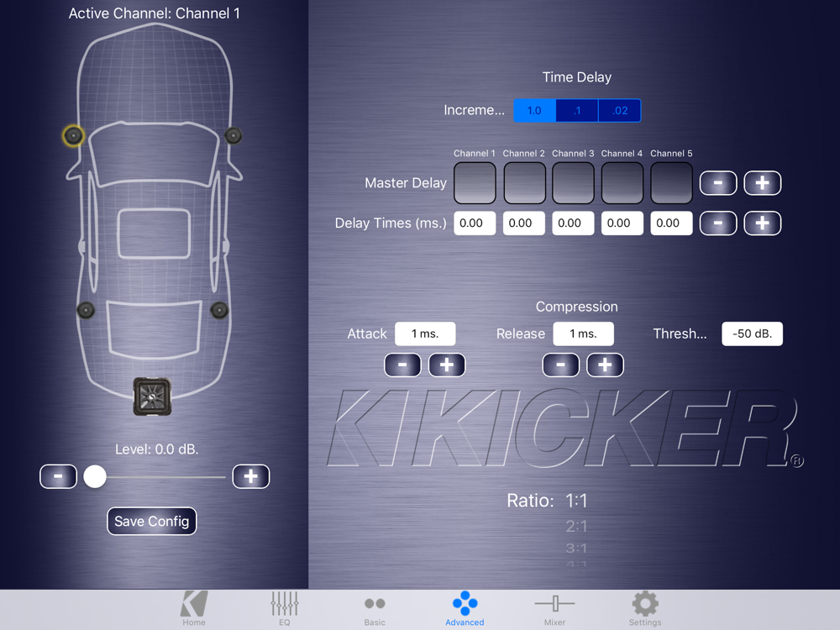840x630 pixels.
Task: Open the Home tab
Action: (x=194, y=609)
